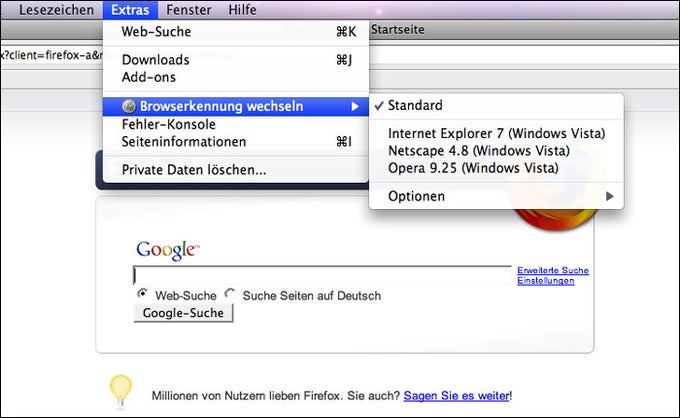Open Fehler-Konsole menu entry
This screenshot has width=680, height=418.
point(236,124)
